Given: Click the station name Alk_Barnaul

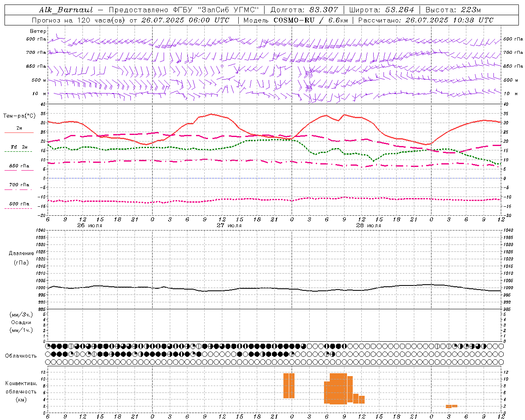Looking at the screenshot, I should [x=66, y=10].
